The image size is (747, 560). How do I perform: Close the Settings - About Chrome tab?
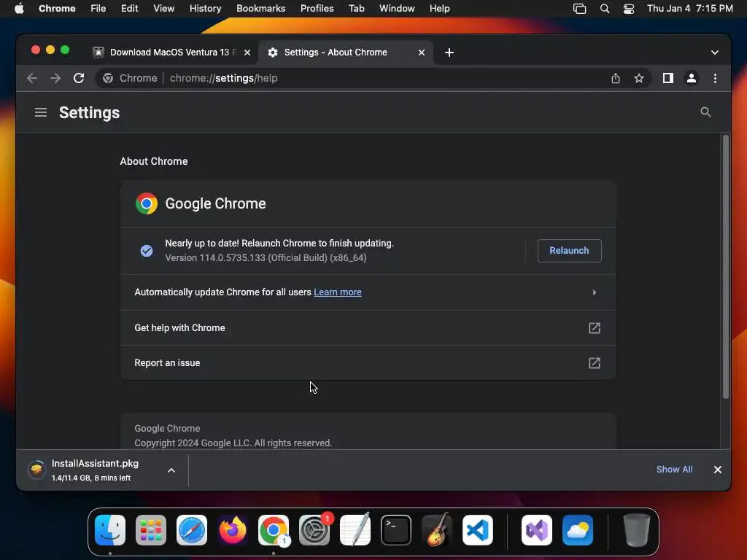coord(421,52)
